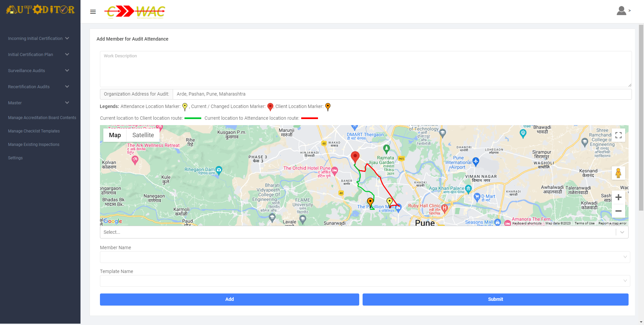Image resolution: width=644 pixels, height=325 pixels.
Task: Click the Add button
Action: pos(229,300)
